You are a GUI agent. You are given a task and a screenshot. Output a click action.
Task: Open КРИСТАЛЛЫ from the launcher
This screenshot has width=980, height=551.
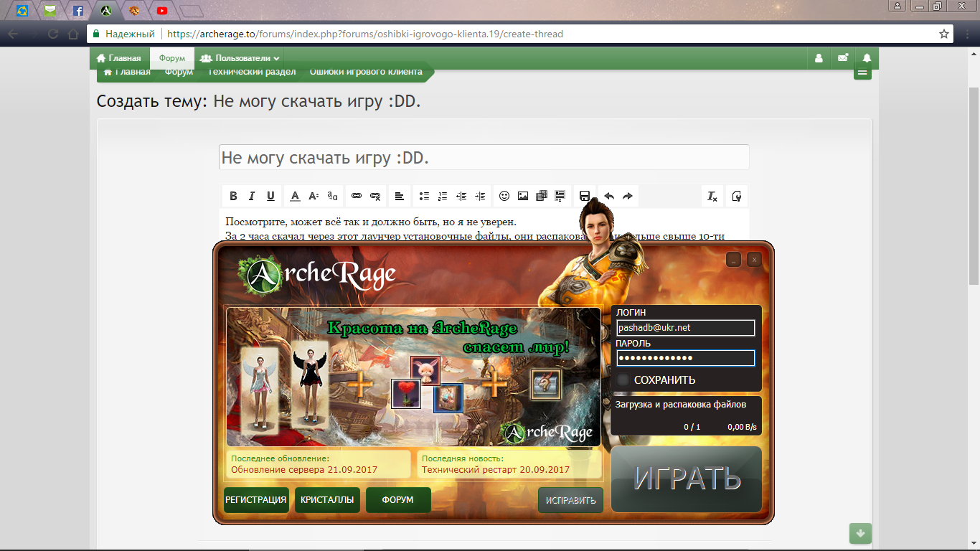(327, 500)
